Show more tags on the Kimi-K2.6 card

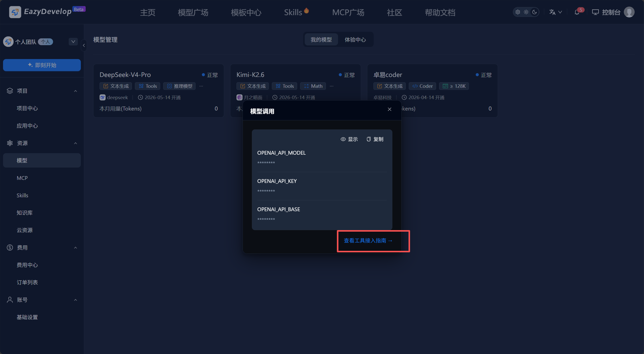coord(331,86)
